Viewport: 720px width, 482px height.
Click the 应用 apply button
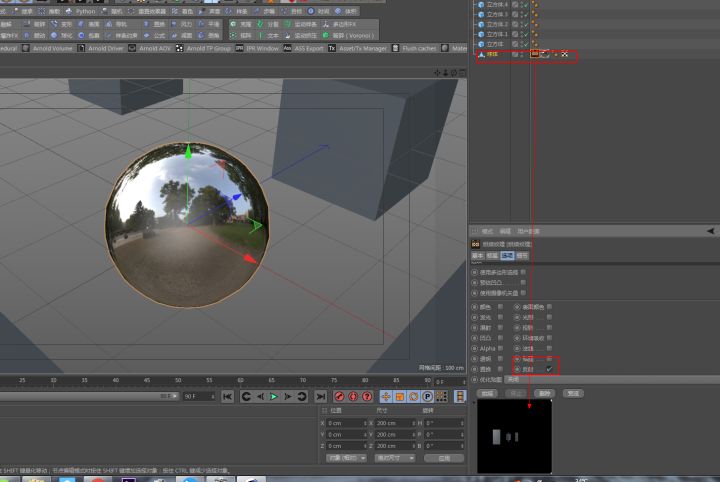tap(444, 458)
